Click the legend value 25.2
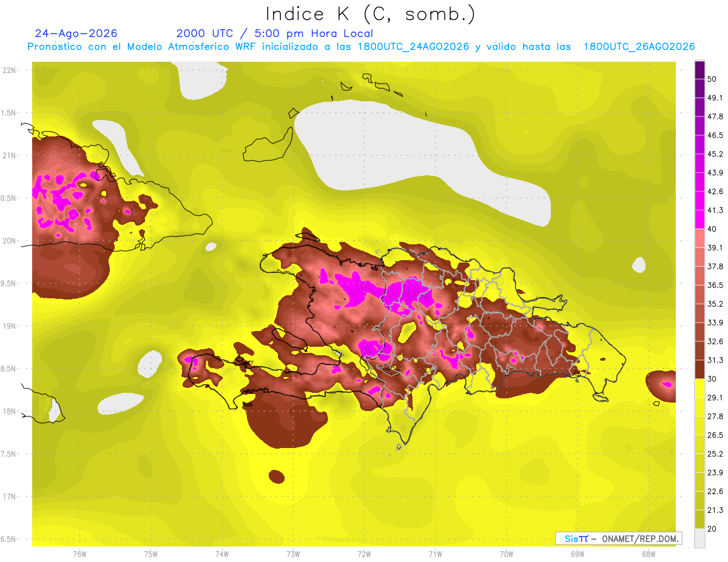This screenshot has height=562, width=728. point(715,454)
